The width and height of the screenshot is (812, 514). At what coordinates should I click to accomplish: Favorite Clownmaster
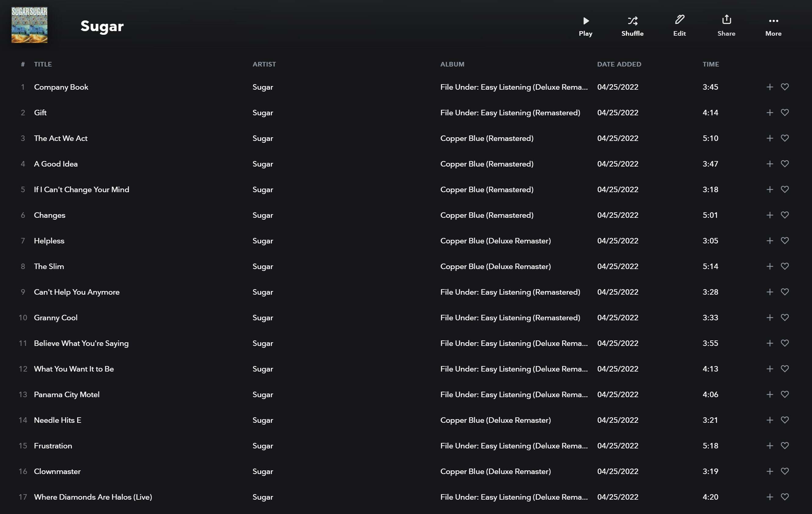pos(785,472)
